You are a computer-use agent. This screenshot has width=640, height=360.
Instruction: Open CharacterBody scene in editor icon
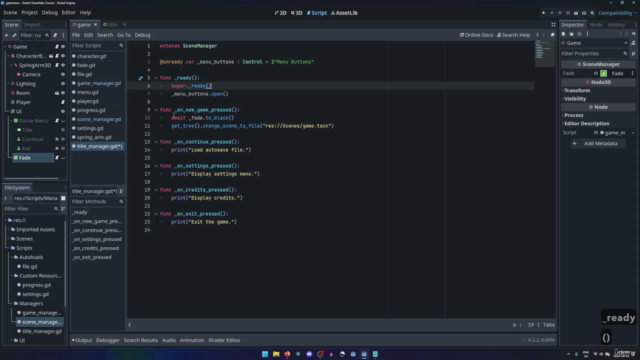click(x=51, y=56)
